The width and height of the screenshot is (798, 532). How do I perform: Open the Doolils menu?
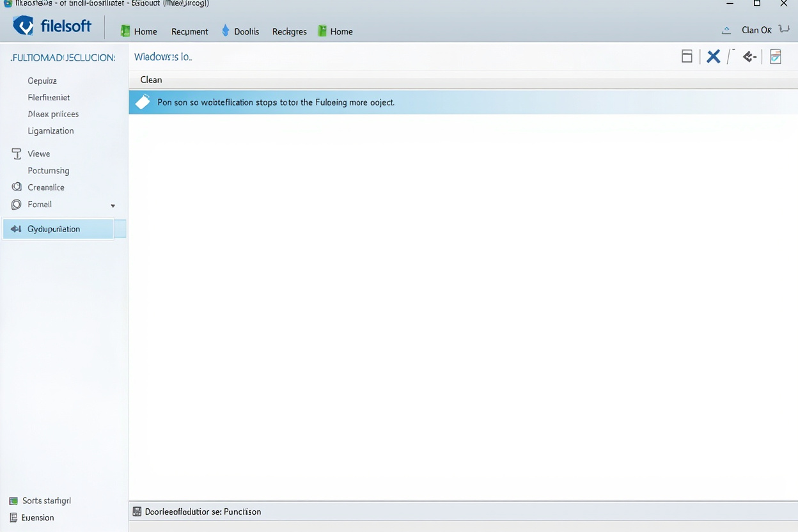point(246,31)
